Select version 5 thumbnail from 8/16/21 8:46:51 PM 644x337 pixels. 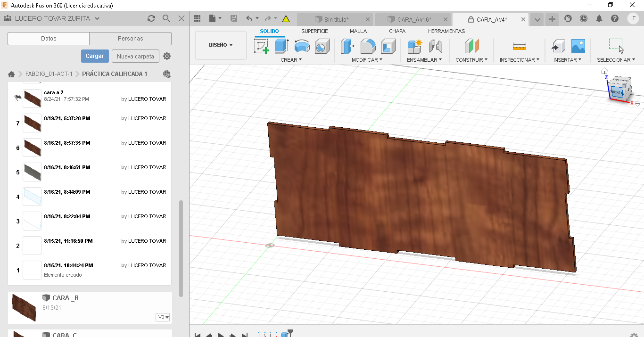32,172
